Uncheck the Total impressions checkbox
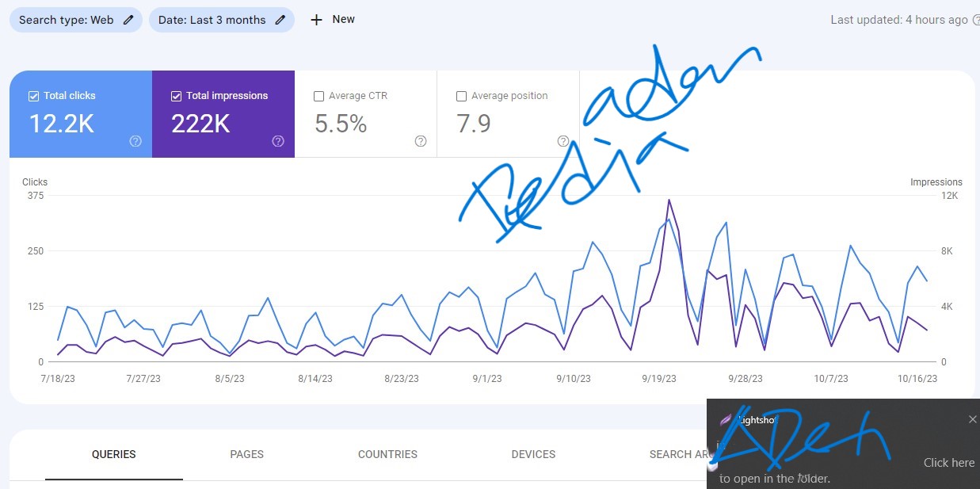Image resolution: width=980 pixels, height=489 pixels. tap(176, 96)
